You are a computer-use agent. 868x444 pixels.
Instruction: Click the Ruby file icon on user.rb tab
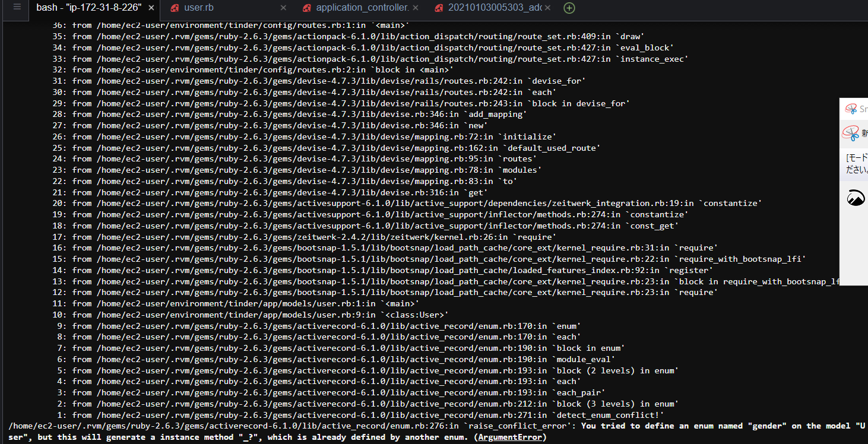click(175, 8)
